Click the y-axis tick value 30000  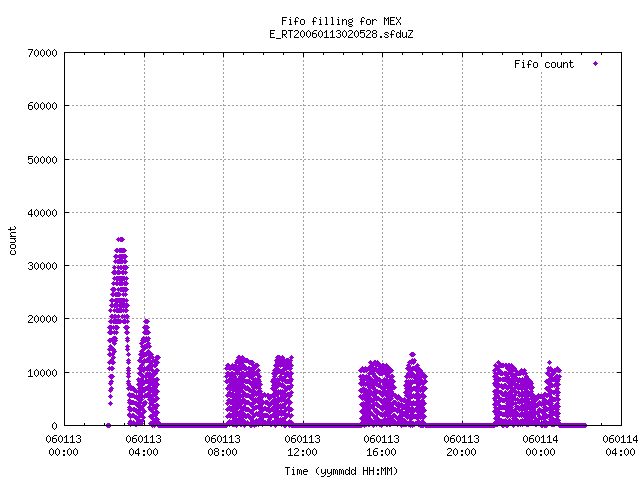pyautogui.click(x=42, y=266)
